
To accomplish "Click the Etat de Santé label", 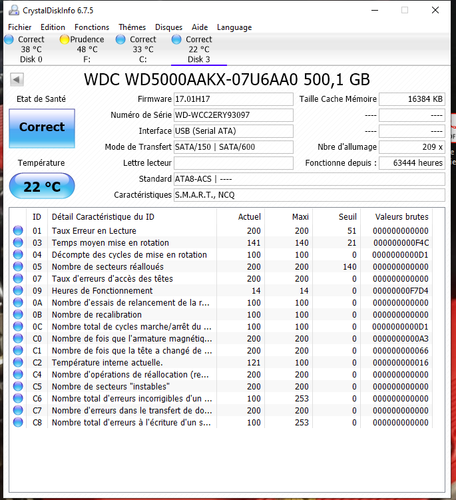I will pos(41,99).
